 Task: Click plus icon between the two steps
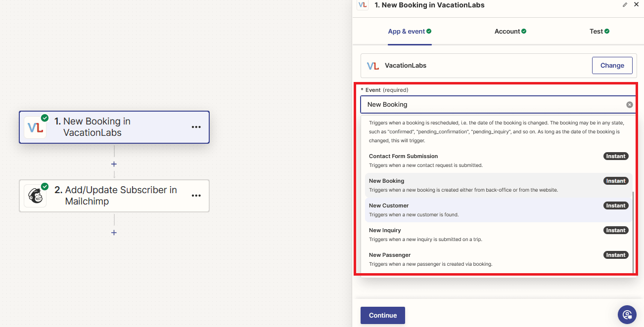[x=114, y=164]
